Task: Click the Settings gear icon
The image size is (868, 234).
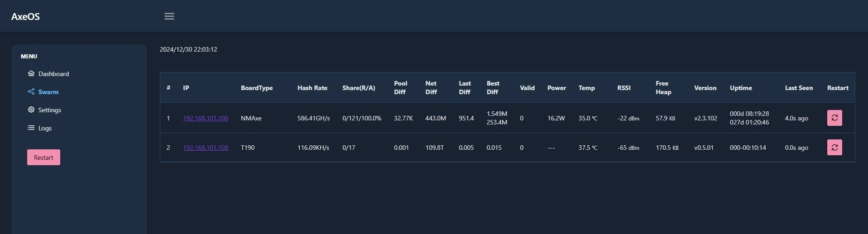Action: tap(31, 110)
